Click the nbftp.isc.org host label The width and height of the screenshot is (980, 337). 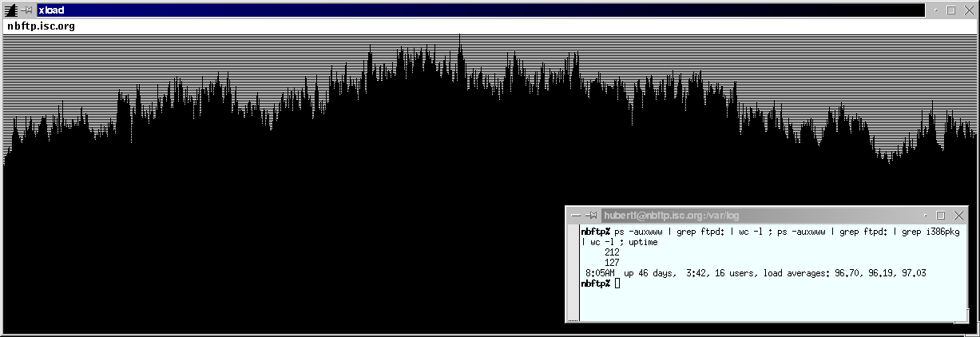click(41, 26)
